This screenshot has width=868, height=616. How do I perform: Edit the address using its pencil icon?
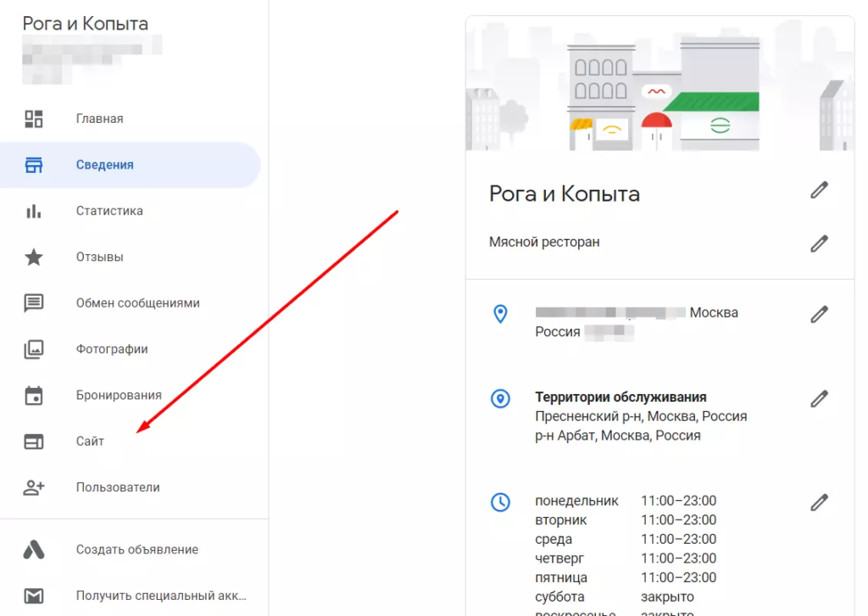[x=819, y=314]
